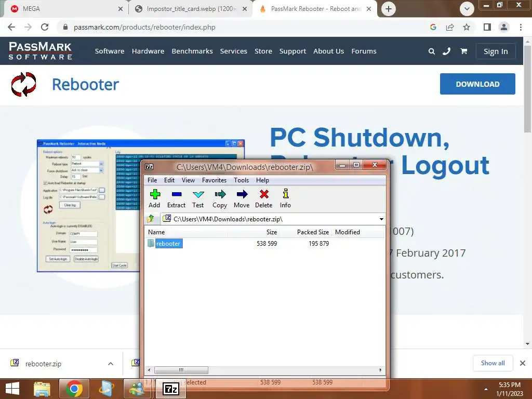532x399 pixels.
Task: Open the Store nav link
Action: point(263,51)
